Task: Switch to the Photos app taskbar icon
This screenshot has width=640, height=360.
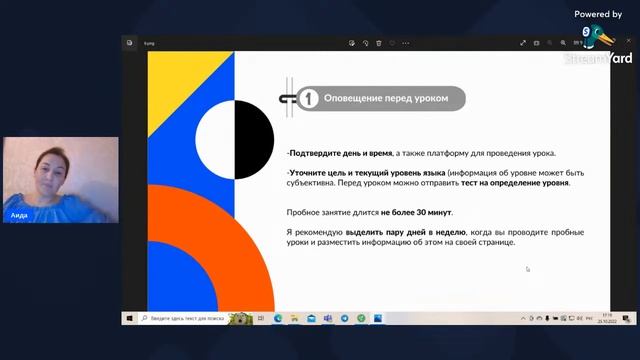Action: [378, 318]
